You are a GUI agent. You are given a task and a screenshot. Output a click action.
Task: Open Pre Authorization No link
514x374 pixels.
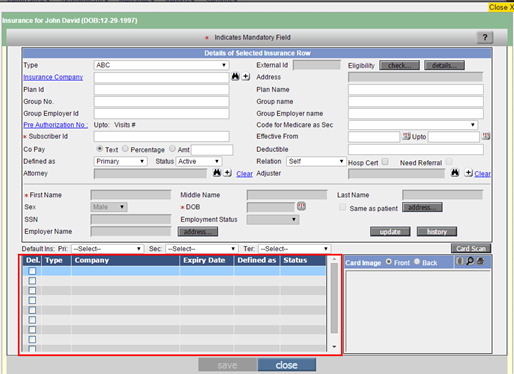(56, 125)
